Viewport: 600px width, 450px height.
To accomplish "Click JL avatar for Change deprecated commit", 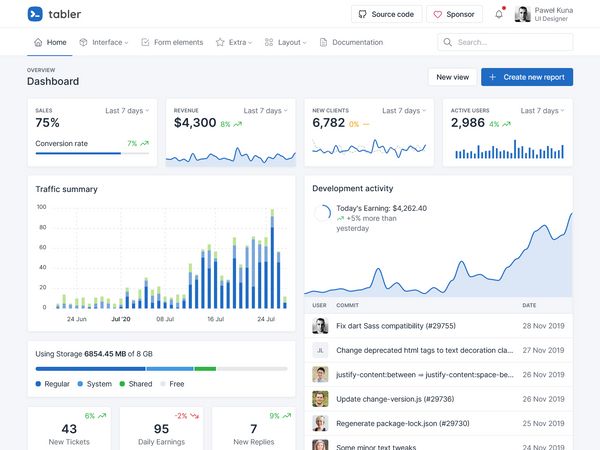I will (x=320, y=351).
